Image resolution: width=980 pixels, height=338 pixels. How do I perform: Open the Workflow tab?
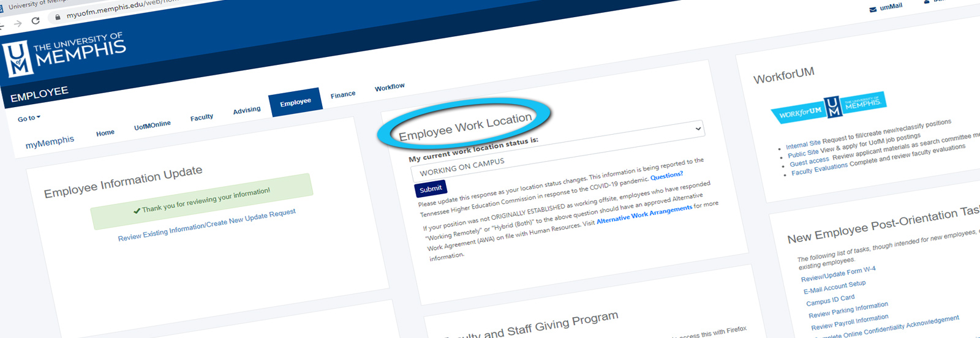(390, 88)
